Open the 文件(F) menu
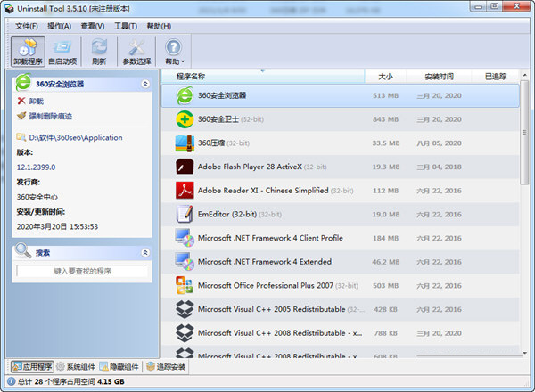This screenshot has height=392, width=535. coord(27,26)
